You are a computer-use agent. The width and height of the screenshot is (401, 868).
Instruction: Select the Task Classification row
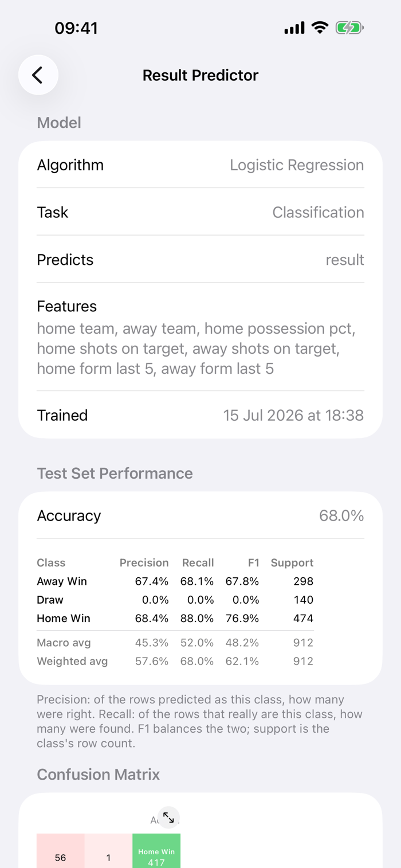[x=200, y=212]
